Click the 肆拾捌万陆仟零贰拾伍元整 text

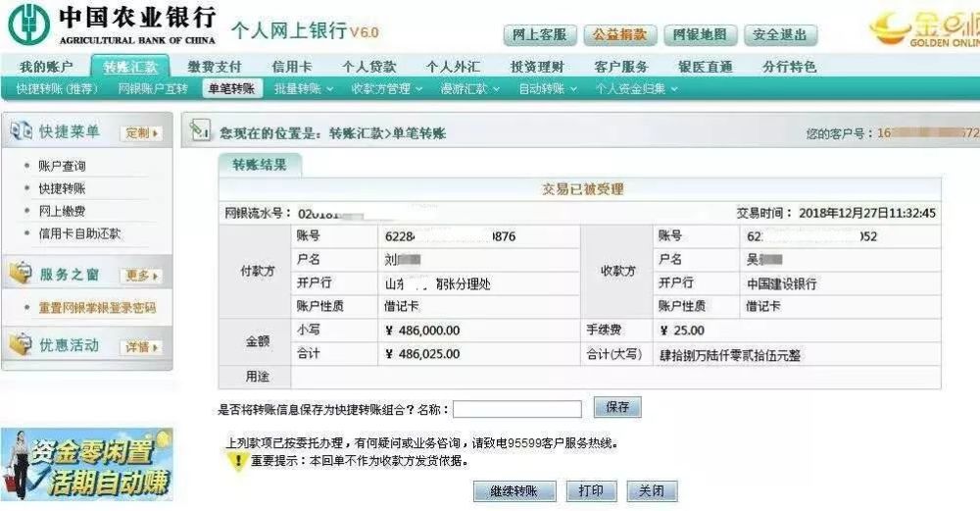[x=730, y=355]
